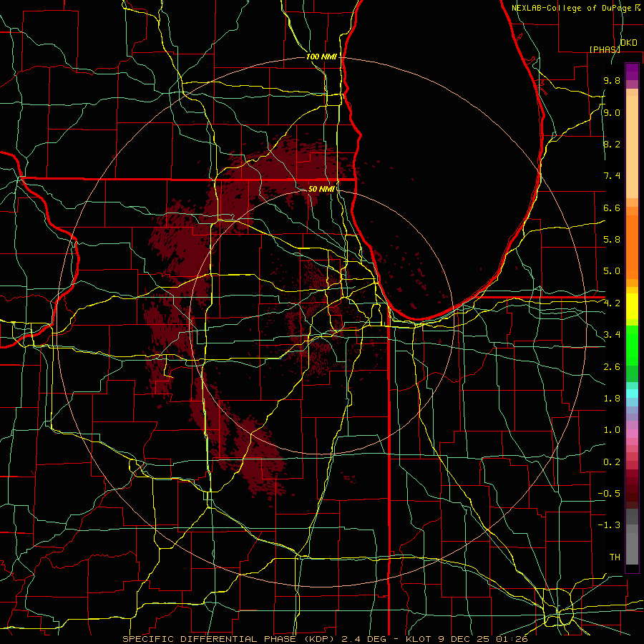Click the 7.4 value on the color scale
This screenshot has width=644, height=644.
point(612,176)
